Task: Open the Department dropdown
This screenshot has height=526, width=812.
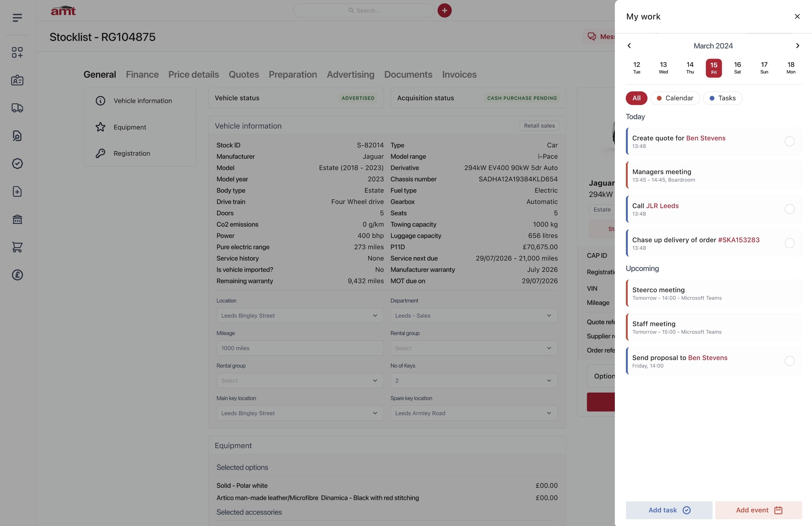Action: click(474, 316)
